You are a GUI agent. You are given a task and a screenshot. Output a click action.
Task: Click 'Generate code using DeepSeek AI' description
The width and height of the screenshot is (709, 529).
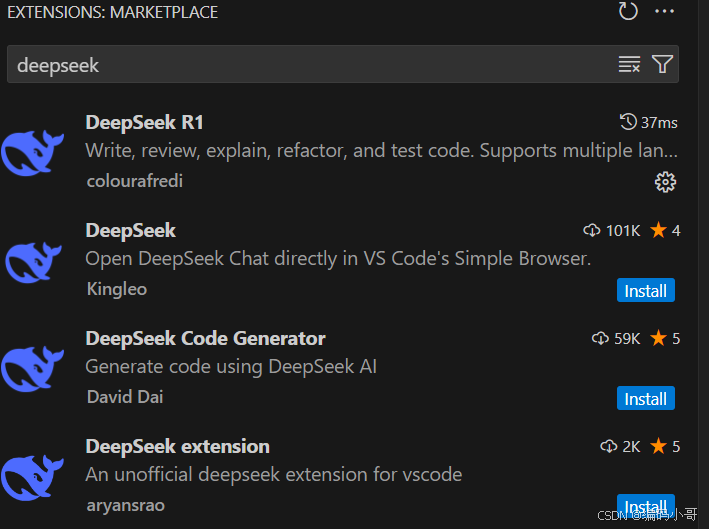click(231, 367)
